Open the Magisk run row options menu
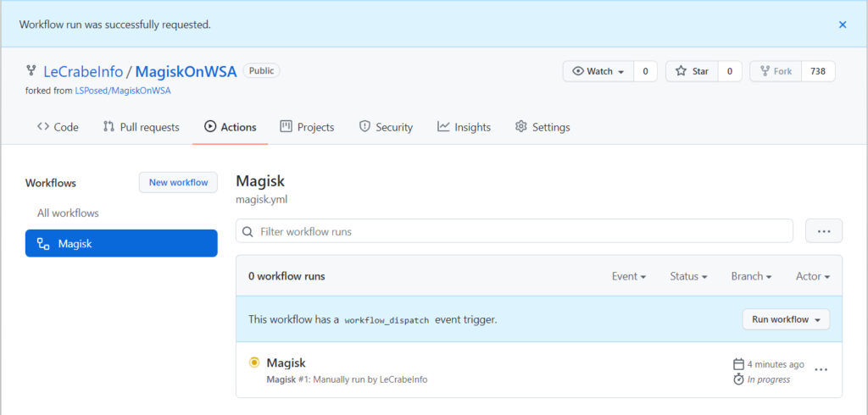The width and height of the screenshot is (868, 415). click(x=821, y=370)
